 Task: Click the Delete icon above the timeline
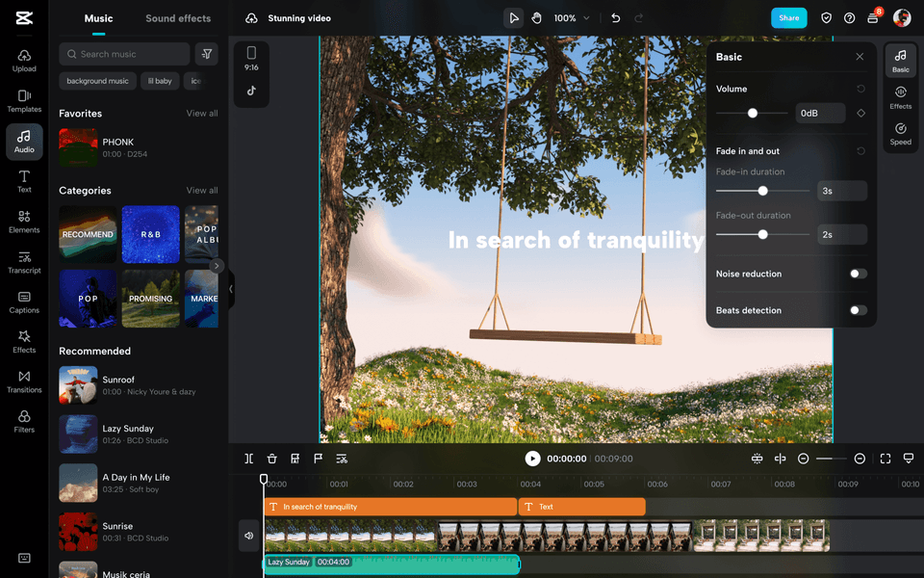point(271,459)
